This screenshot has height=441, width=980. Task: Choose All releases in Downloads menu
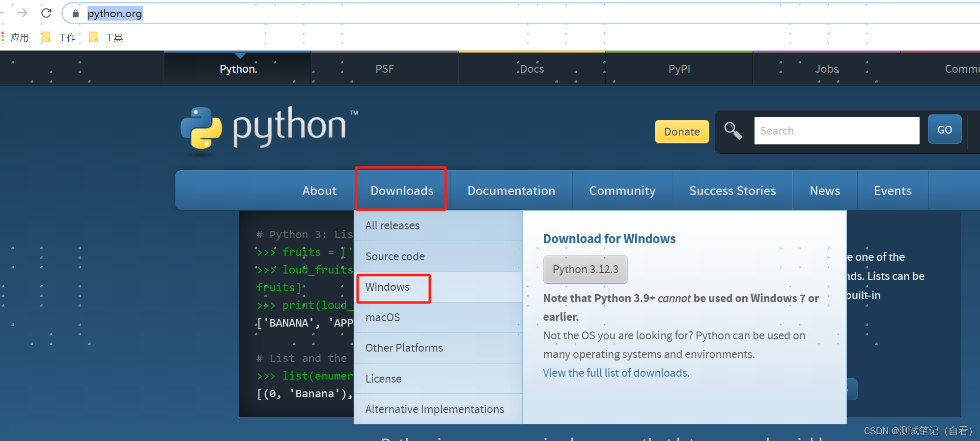point(438,225)
